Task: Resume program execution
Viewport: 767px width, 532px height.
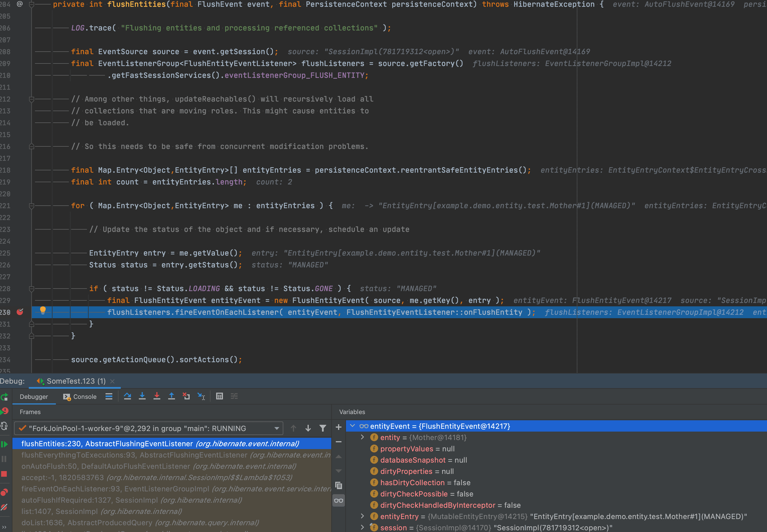Action: [x=4, y=444]
